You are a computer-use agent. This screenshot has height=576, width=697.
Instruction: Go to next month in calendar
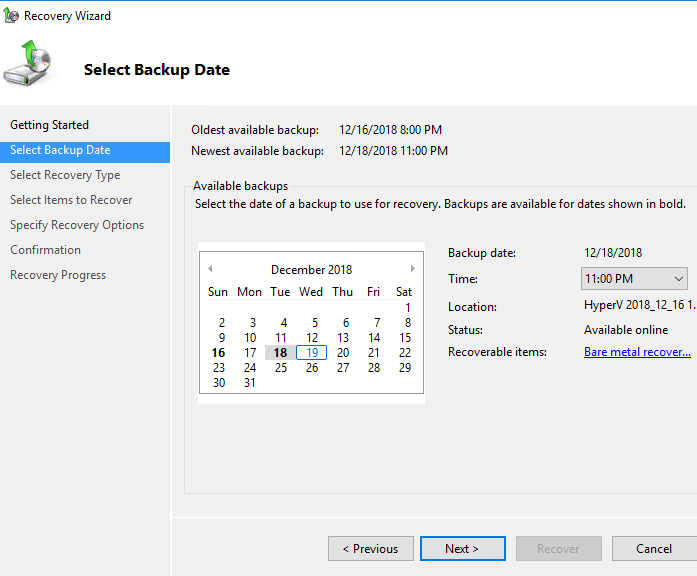pyautogui.click(x=413, y=268)
